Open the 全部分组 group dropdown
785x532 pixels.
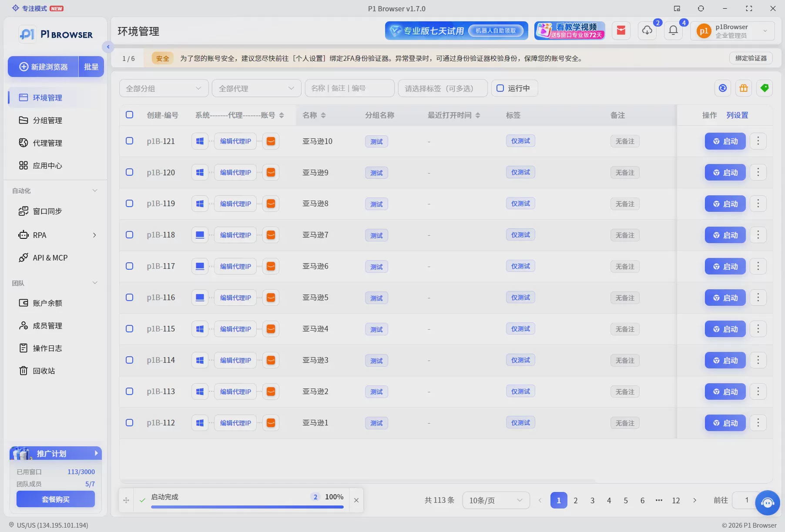(x=164, y=88)
